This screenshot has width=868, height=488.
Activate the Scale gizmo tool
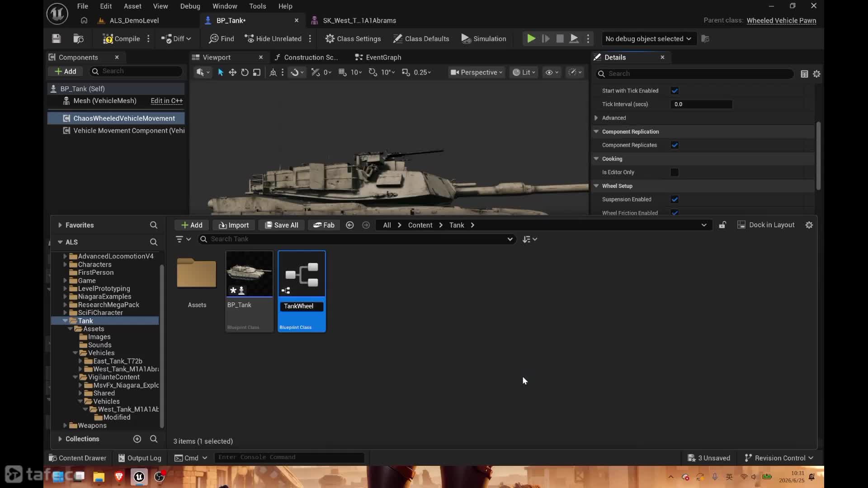(x=257, y=72)
